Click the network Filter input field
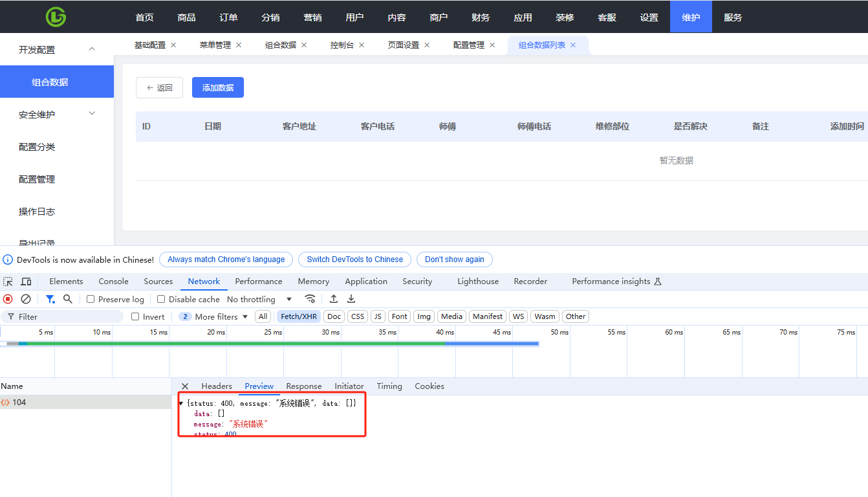This screenshot has width=868, height=497. coord(62,316)
